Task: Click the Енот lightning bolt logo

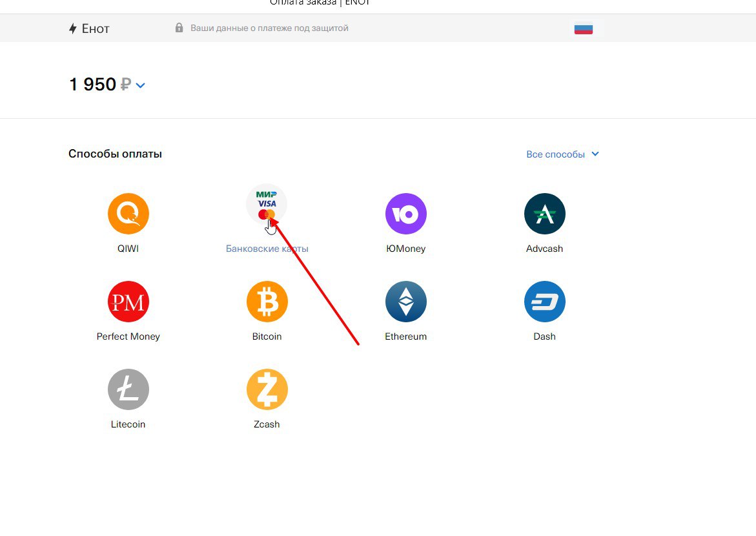Action: [x=73, y=29]
